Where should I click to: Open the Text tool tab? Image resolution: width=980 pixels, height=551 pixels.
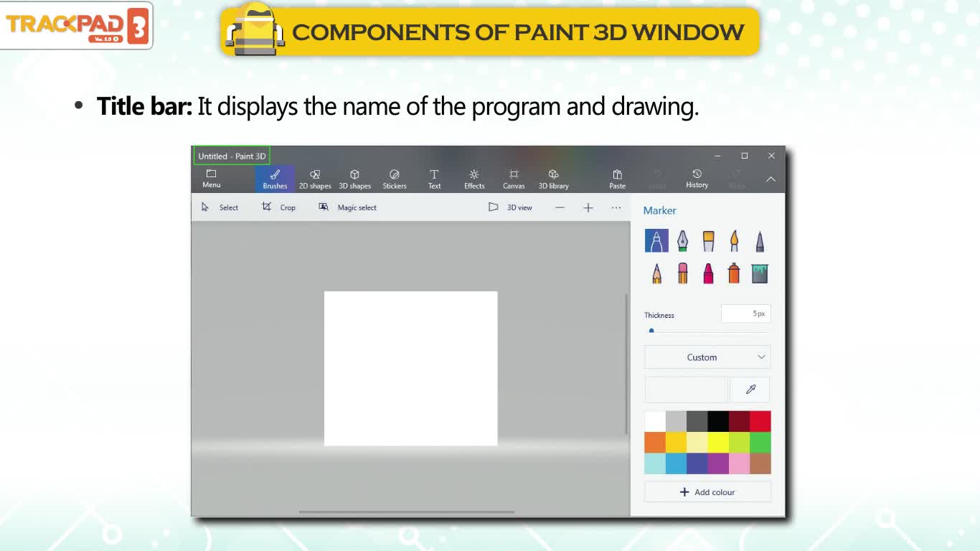(434, 179)
